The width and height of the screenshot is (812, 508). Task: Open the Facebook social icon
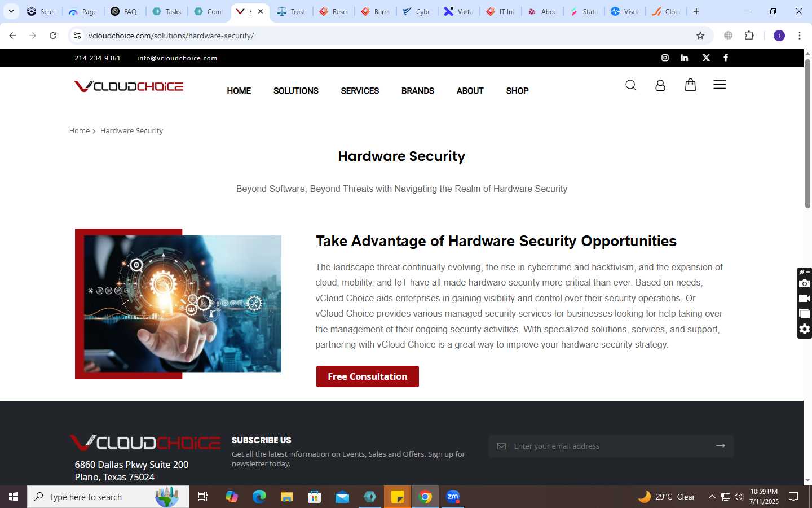[x=726, y=58]
